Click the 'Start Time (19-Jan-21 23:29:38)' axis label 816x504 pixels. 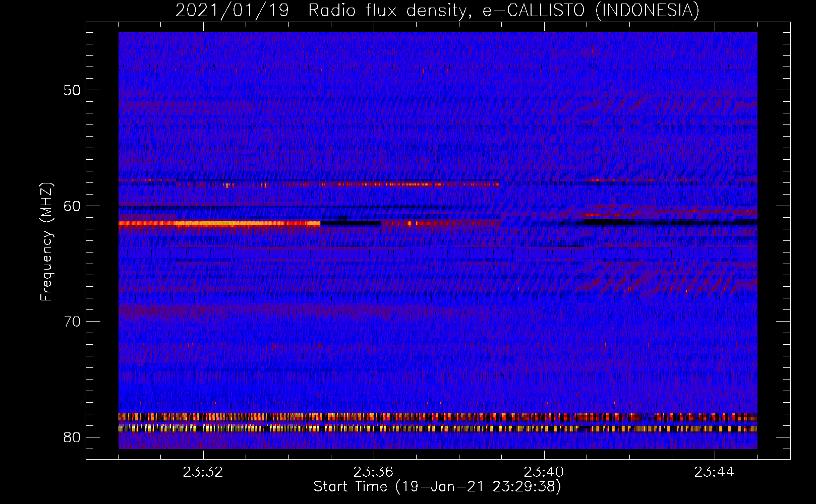coord(437,487)
